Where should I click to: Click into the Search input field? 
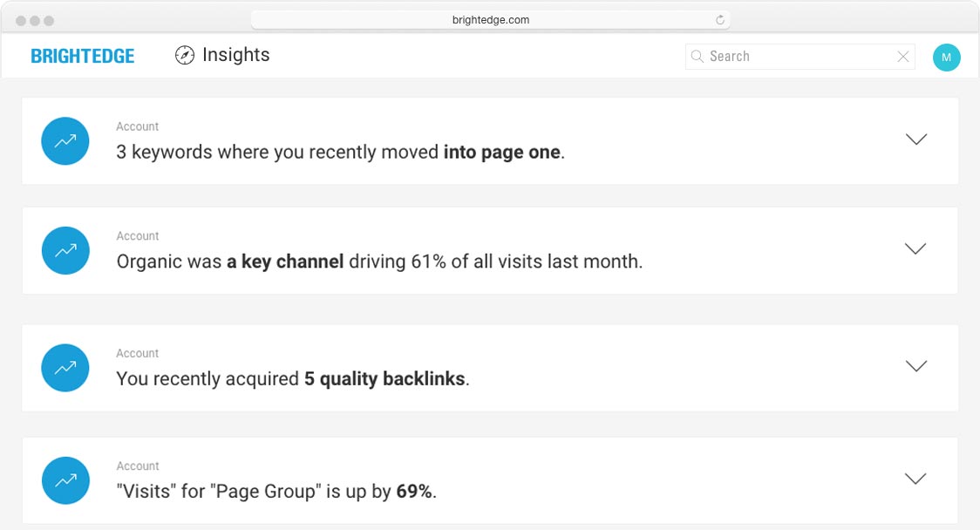[x=798, y=57]
